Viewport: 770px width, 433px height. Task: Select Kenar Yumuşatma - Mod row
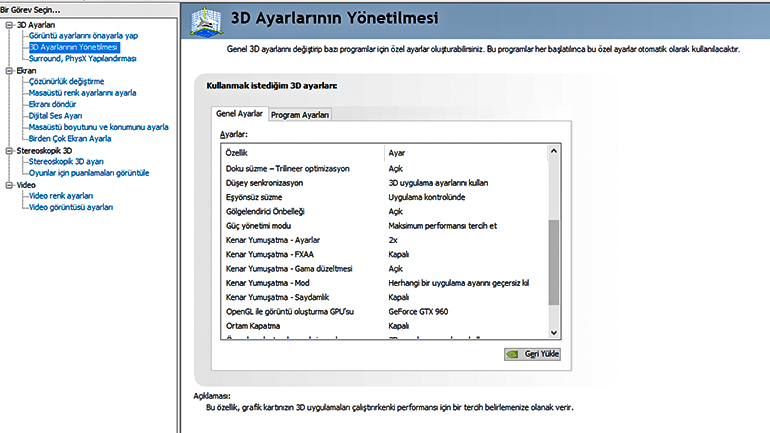[385, 283]
